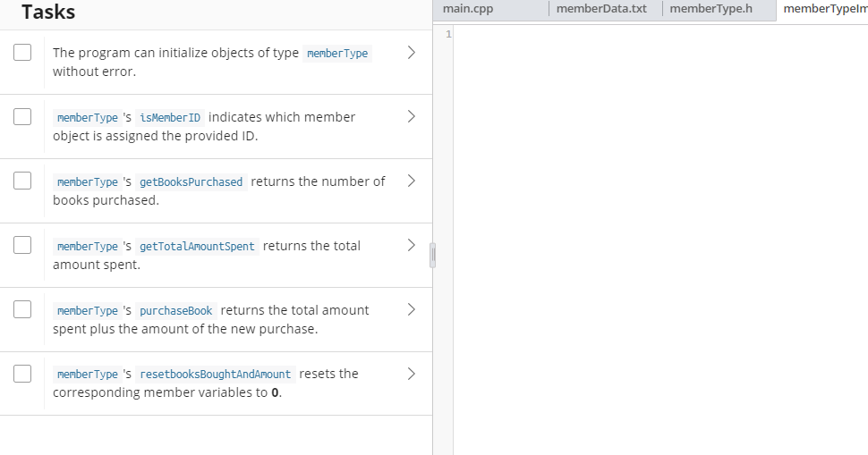
Task: Expand the memberType initialization task chevron
Action: (412, 53)
